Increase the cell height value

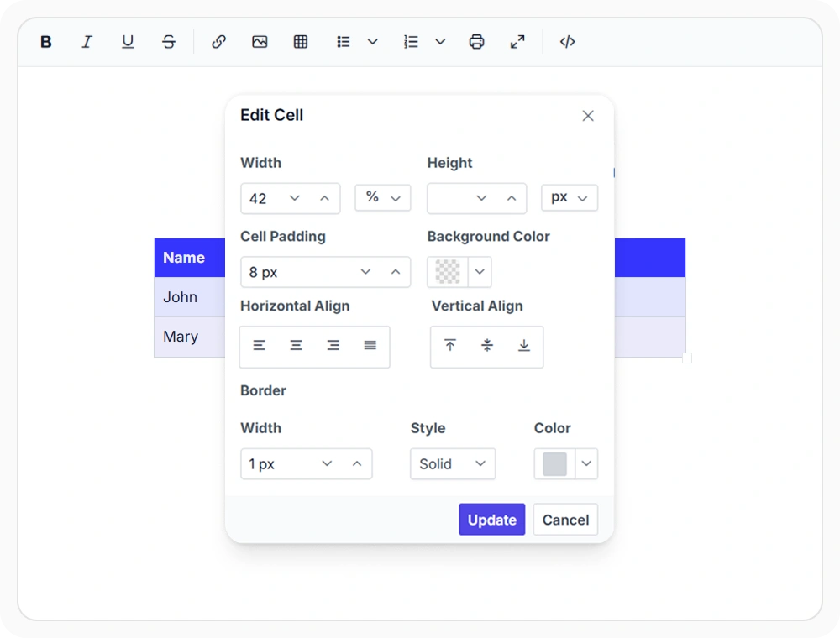point(512,199)
